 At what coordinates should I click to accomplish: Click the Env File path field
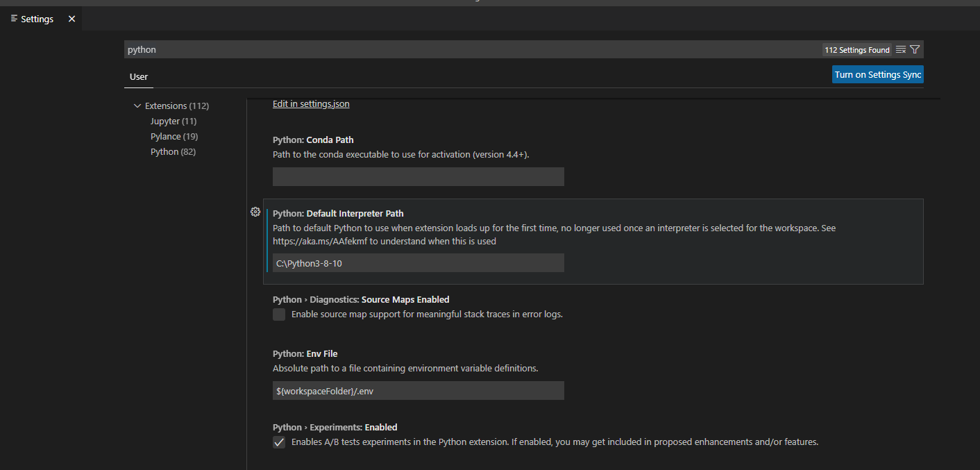click(419, 391)
